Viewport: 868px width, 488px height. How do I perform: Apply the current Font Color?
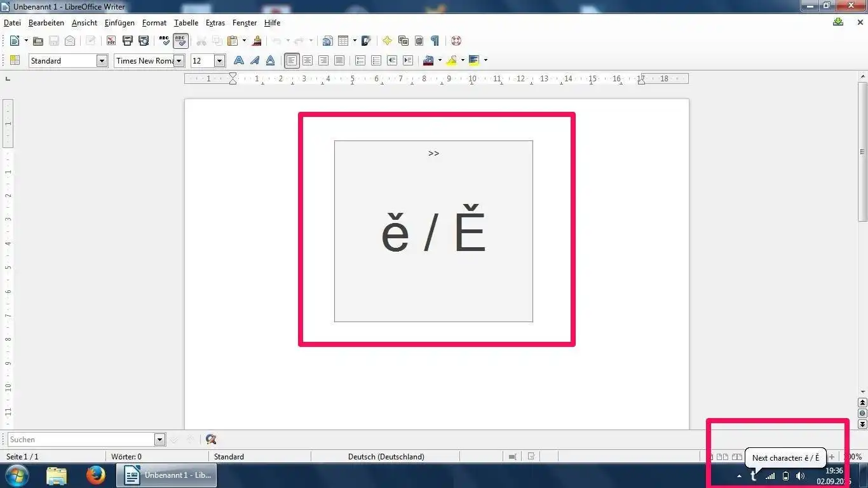(x=428, y=60)
